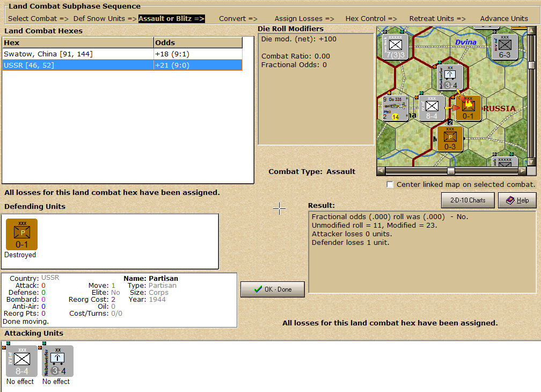Click the +18 (9:1) odds cell
Image resolution: width=541 pixels, height=392 pixels.
(x=198, y=54)
